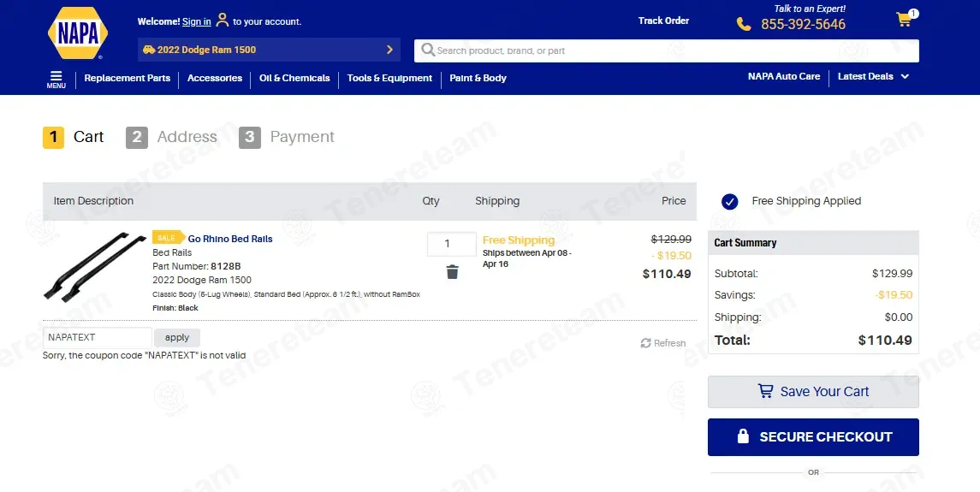Click the bed rails product thumbnail
This screenshot has width=980, height=492.
tap(95, 268)
